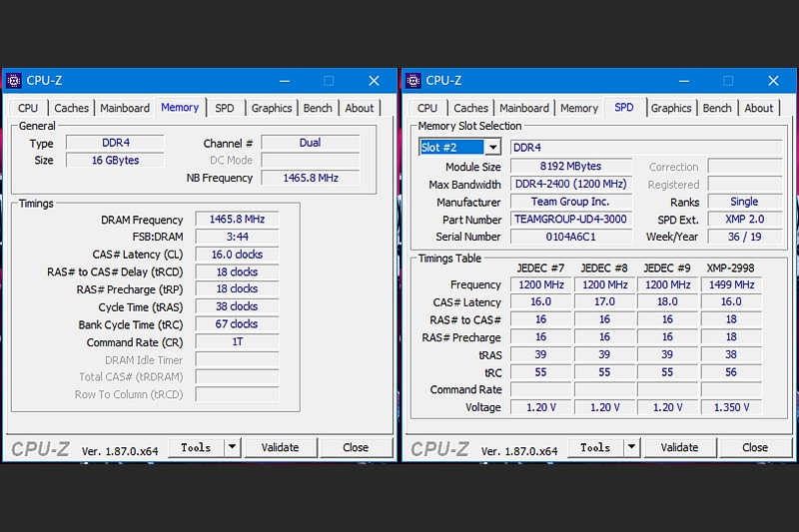The height and width of the screenshot is (532, 799).
Task: Open the About tab in left window
Action: pos(360,108)
